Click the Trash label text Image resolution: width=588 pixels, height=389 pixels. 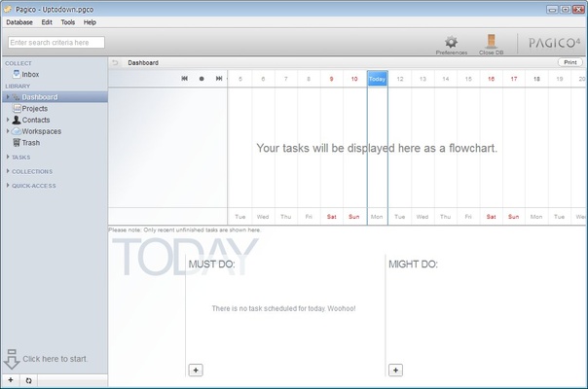[x=31, y=143]
